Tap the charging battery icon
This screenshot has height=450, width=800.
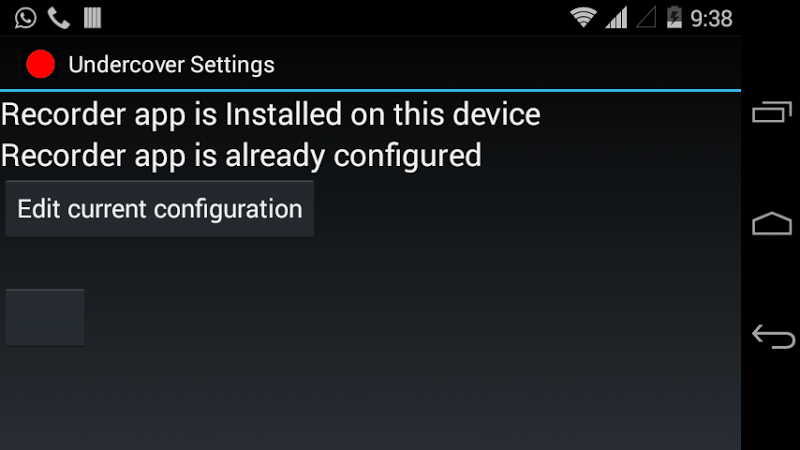point(674,18)
